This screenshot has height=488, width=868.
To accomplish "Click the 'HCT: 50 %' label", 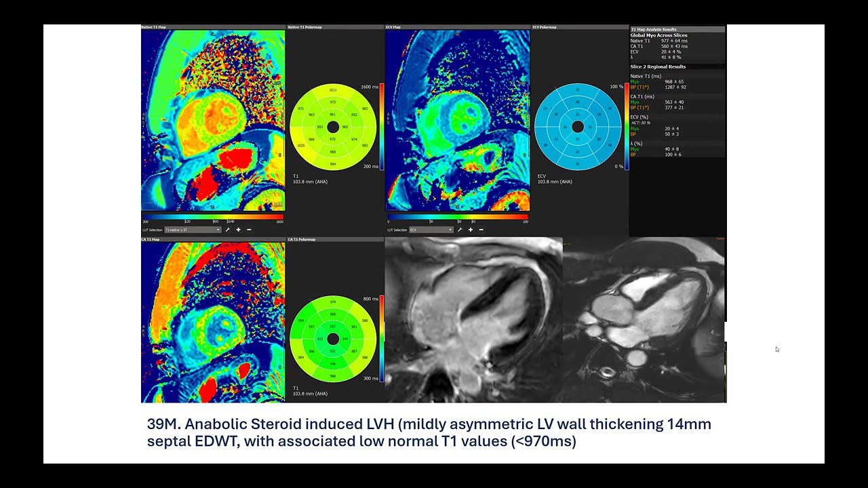I will 640,123.
